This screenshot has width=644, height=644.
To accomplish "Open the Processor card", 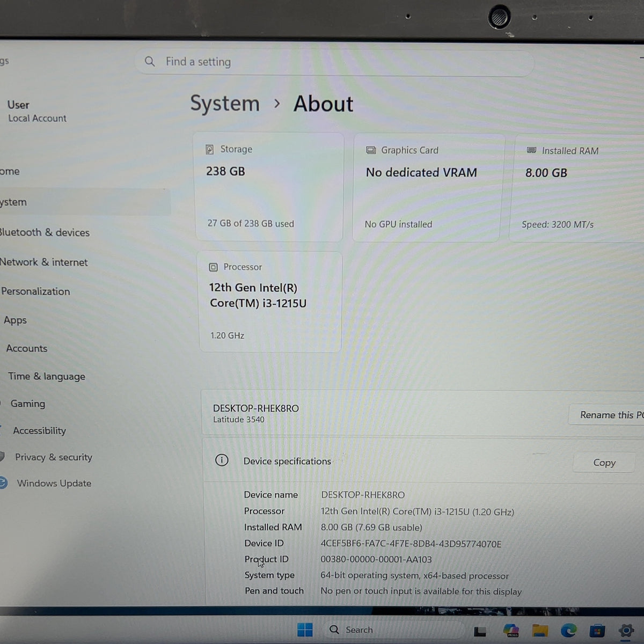I will [x=270, y=302].
